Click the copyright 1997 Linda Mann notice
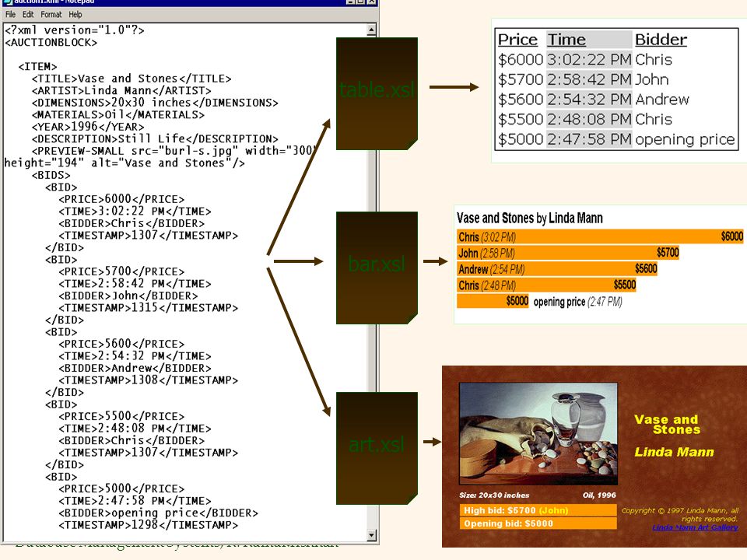Image resolution: width=747 pixels, height=560 pixels. click(680, 514)
